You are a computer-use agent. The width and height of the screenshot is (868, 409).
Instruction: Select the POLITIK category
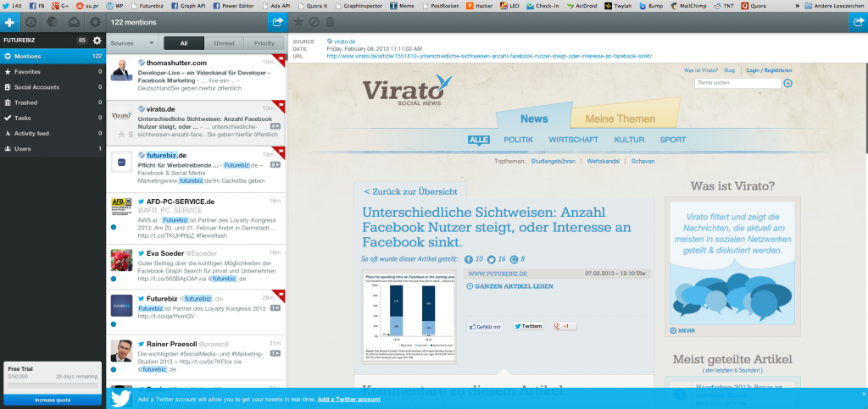[x=518, y=140]
